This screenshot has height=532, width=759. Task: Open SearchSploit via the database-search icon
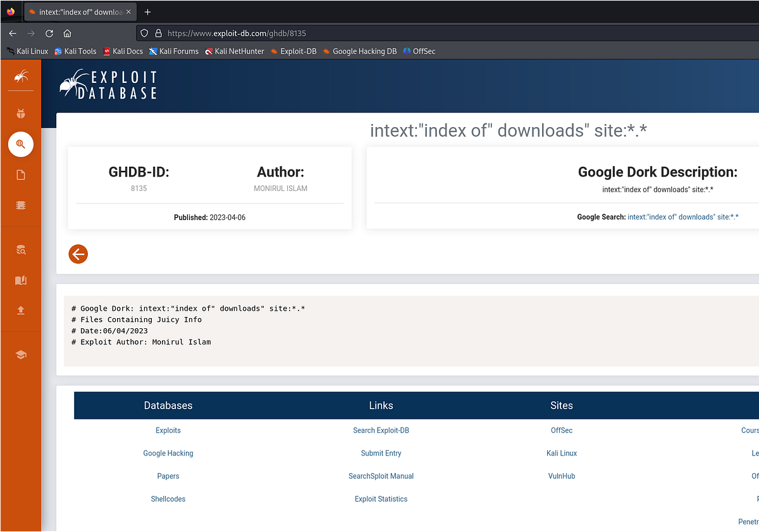click(21, 249)
